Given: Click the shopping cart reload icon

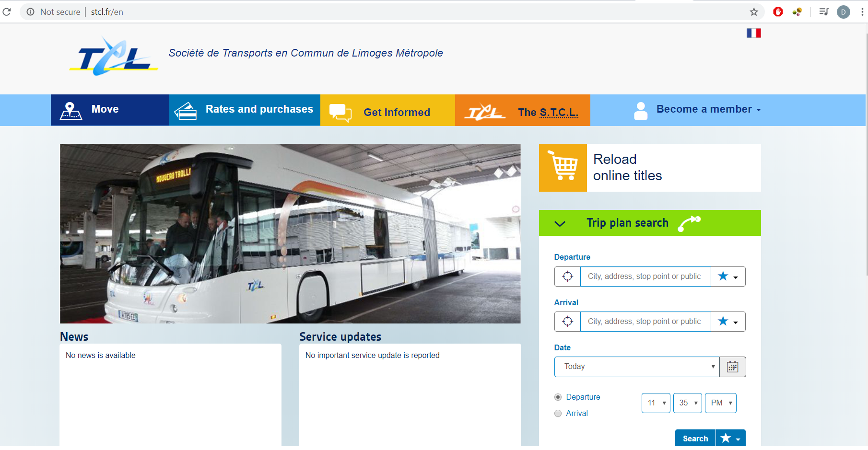Looking at the screenshot, I should (563, 168).
